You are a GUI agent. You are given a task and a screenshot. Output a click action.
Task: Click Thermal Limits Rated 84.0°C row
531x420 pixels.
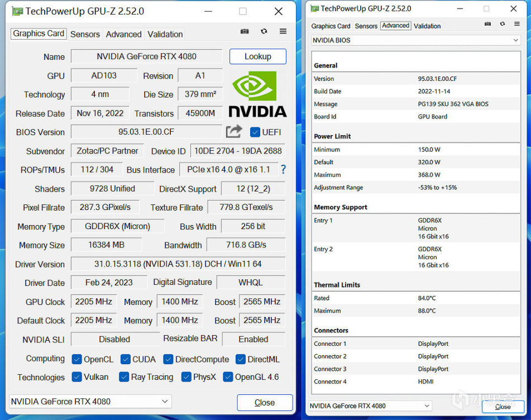pyautogui.click(x=416, y=298)
